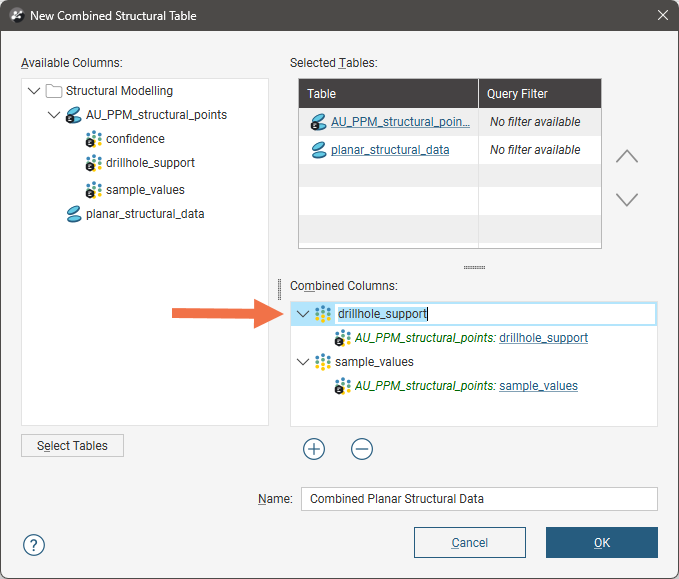
Task: Collapse AU_PPM_structural_points tree node
Action: 53,115
